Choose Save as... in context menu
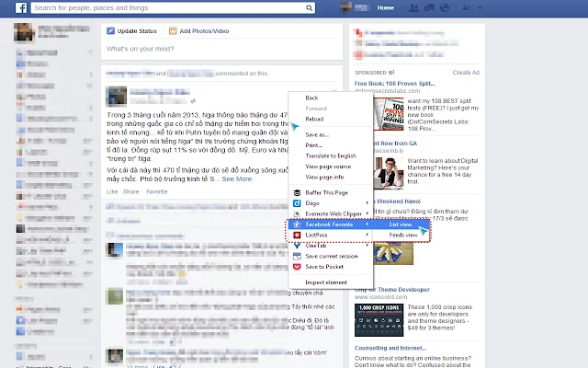The width and height of the screenshot is (588, 368). 317,135
